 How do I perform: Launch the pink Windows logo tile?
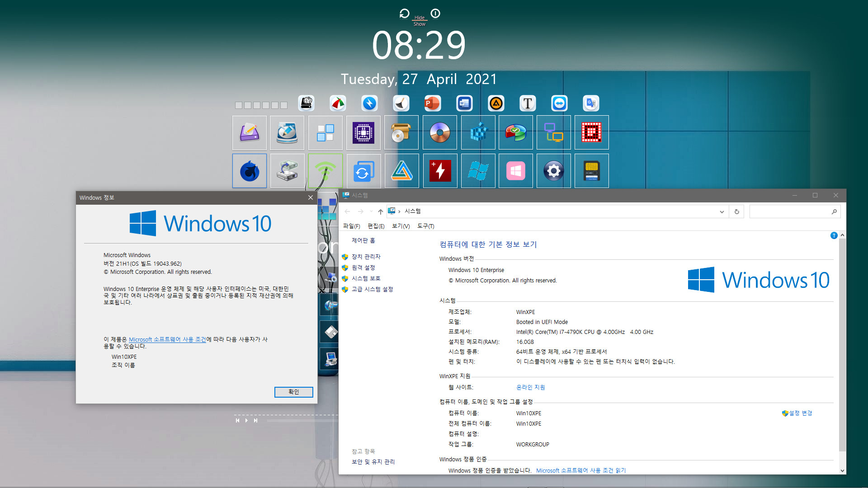pos(516,171)
